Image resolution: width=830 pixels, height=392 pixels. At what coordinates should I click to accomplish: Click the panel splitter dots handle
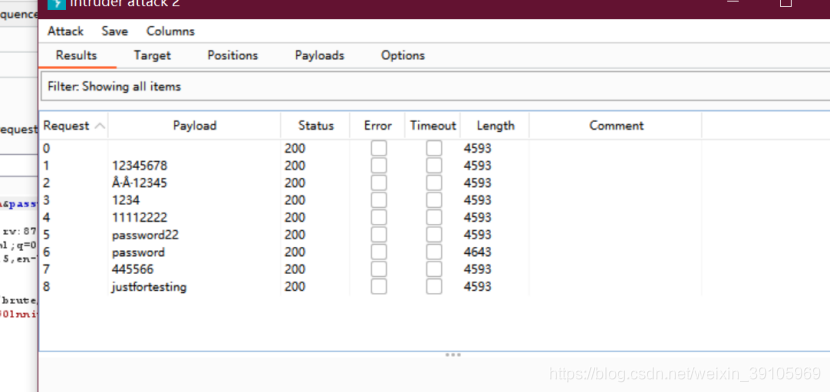453,354
